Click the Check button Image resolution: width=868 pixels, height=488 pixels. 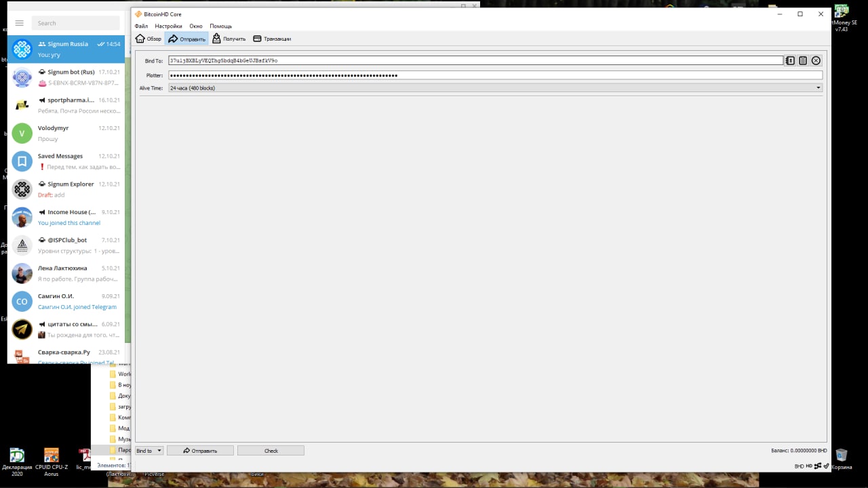(x=271, y=451)
